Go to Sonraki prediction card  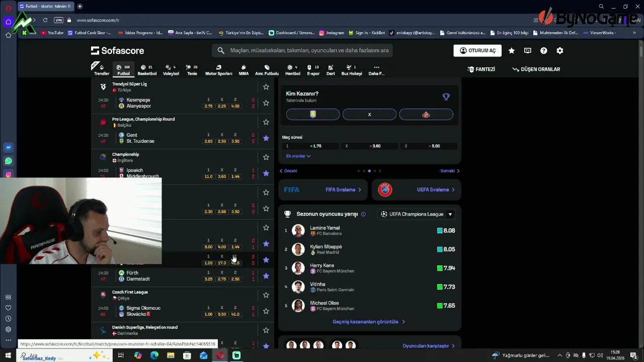tap(450, 171)
